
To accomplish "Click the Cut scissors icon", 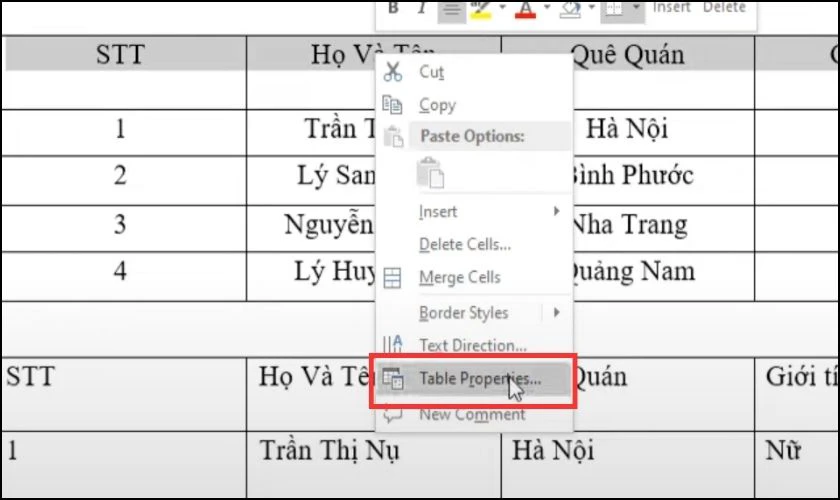I will click(393, 72).
